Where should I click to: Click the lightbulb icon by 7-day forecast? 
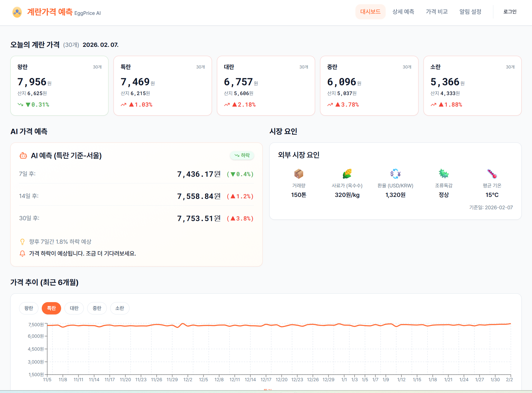[x=22, y=242]
